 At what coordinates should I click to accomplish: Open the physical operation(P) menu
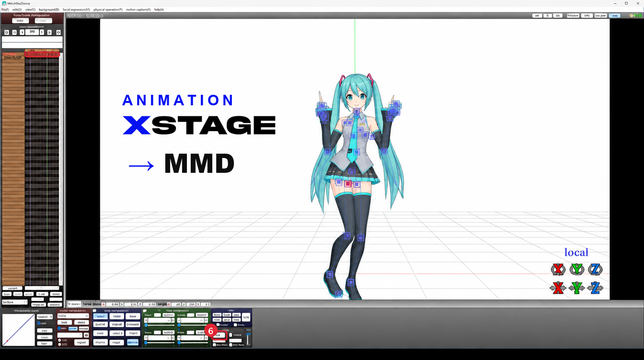108,10
